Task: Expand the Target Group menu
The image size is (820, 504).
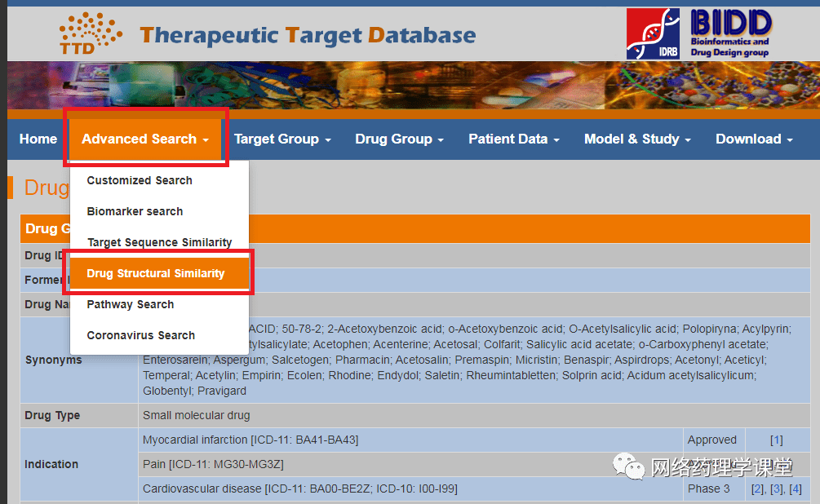Action: (282, 139)
